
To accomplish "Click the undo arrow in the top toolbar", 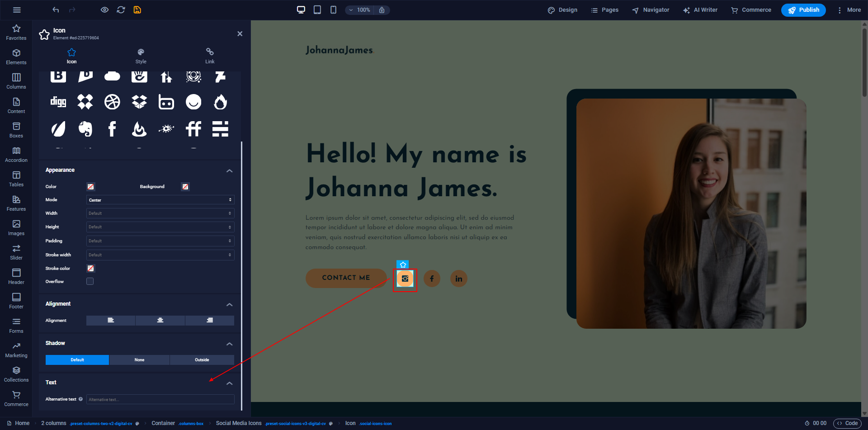I will (x=56, y=10).
